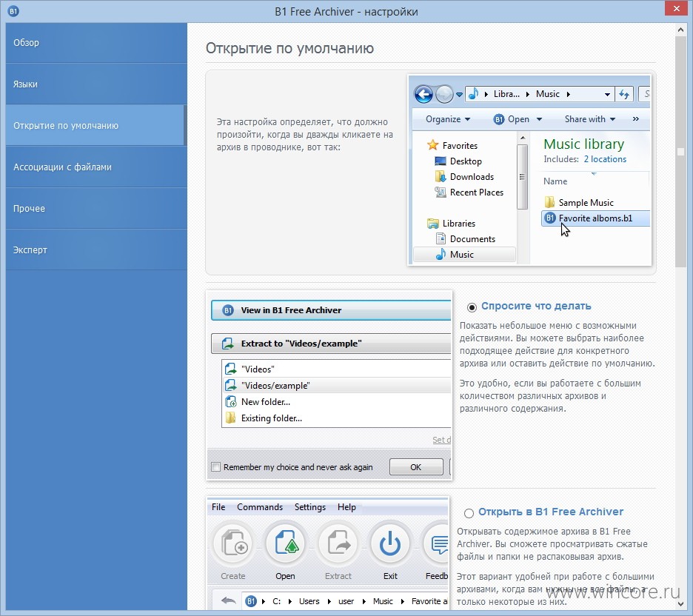Click the Desktop icon in the navigation pane
The height and width of the screenshot is (616, 693).
[441, 161]
